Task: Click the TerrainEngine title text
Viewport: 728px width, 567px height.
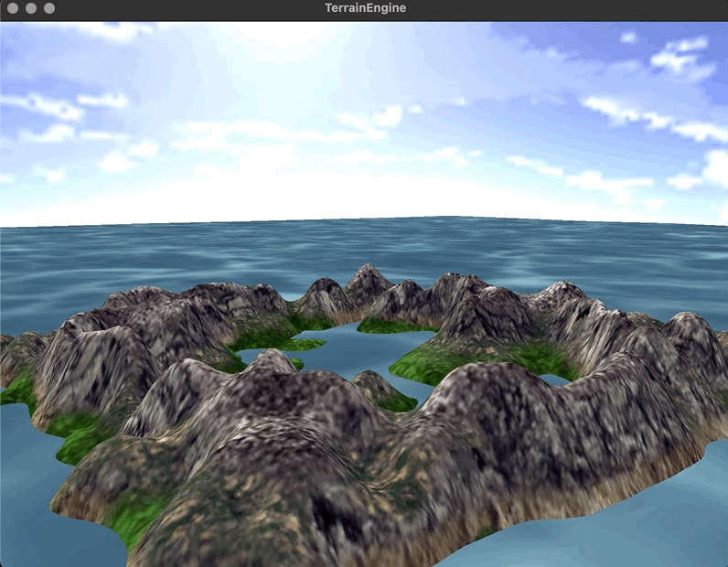Action: click(x=366, y=8)
